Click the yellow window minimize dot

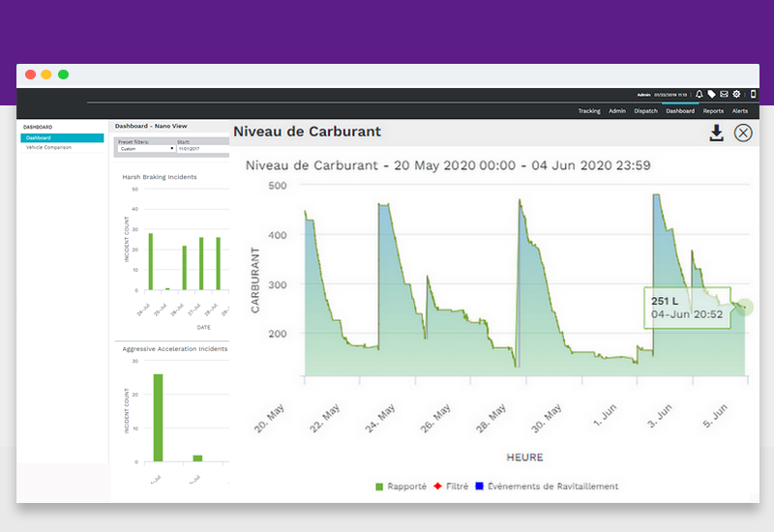[46, 74]
